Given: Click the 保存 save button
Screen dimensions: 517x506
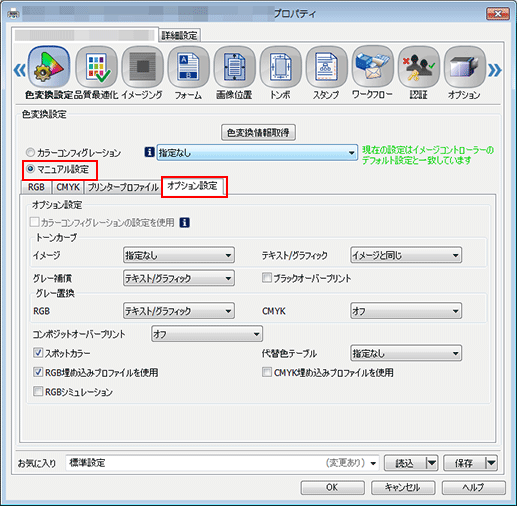Looking at the screenshot, I should tap(465, 463).
